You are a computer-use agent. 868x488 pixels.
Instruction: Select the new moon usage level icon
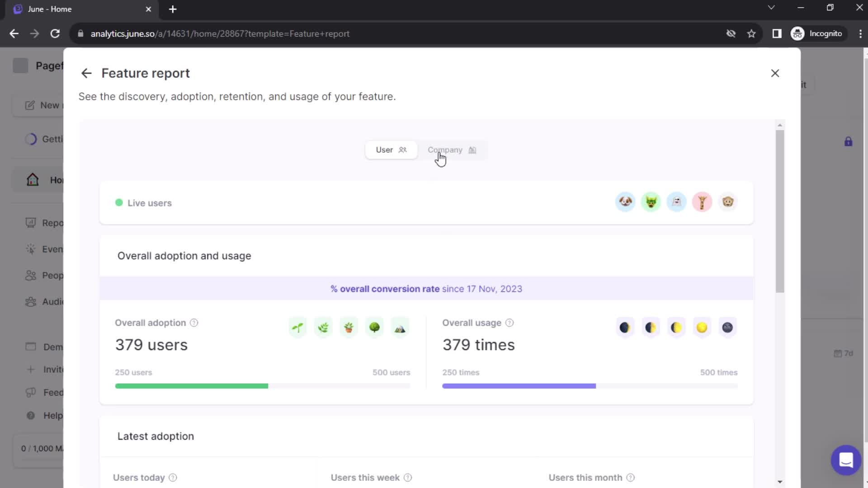coord(625,328)
